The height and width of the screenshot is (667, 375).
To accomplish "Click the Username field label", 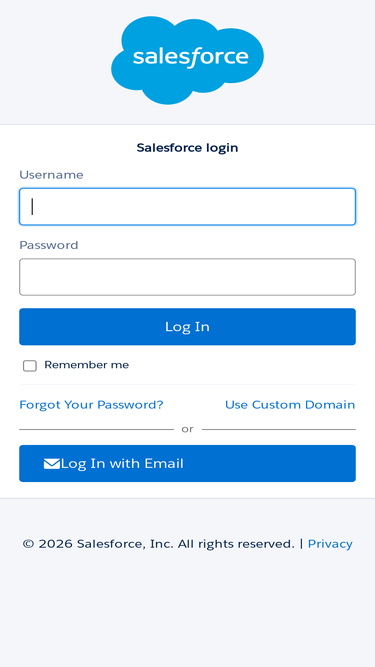I will coord(51,175).
